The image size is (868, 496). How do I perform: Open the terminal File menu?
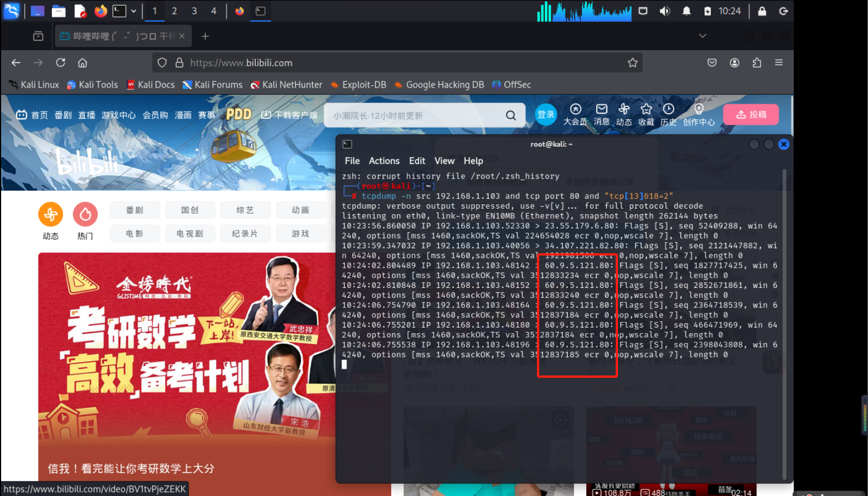[352, 161]
